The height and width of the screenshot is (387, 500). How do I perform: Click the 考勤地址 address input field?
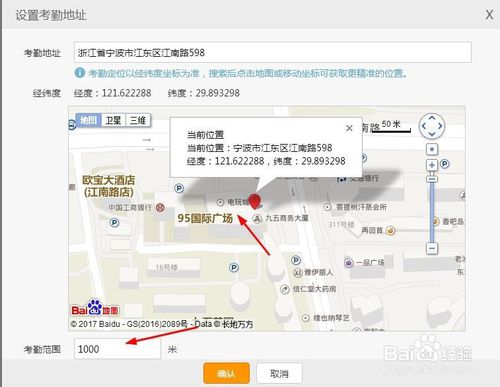(273, 52)
